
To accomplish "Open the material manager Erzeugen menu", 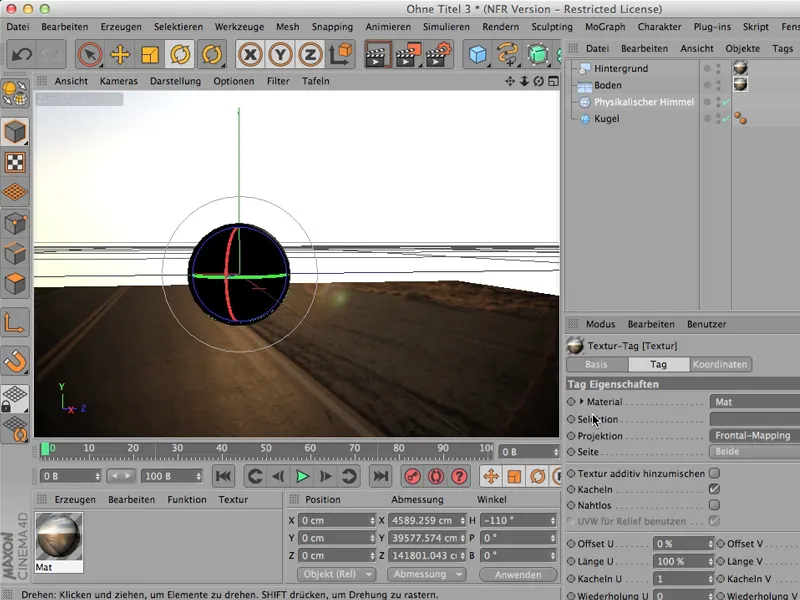I will (75, 499).
